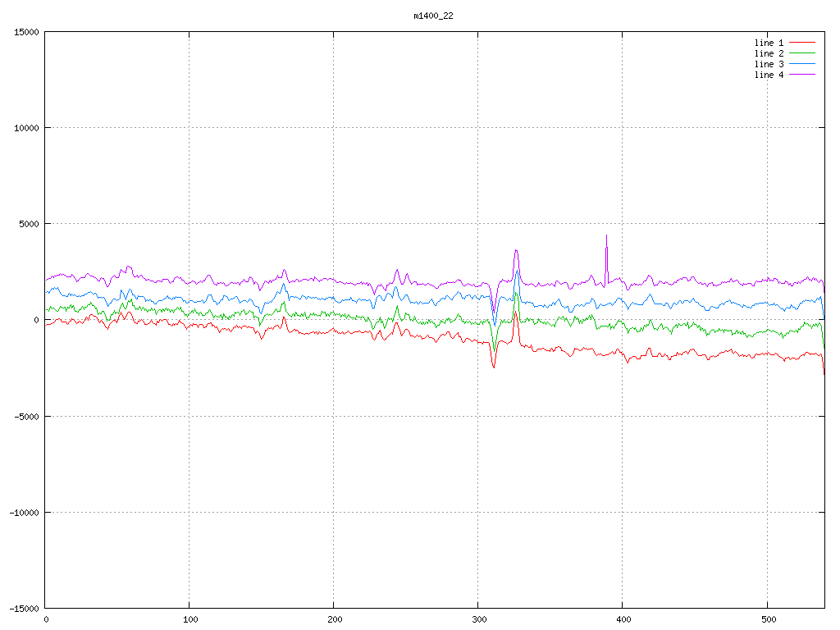Click the -5000 y-axis tick label
Image resolution: width=840 pixels, height=630 pixels.
(26, 416)
